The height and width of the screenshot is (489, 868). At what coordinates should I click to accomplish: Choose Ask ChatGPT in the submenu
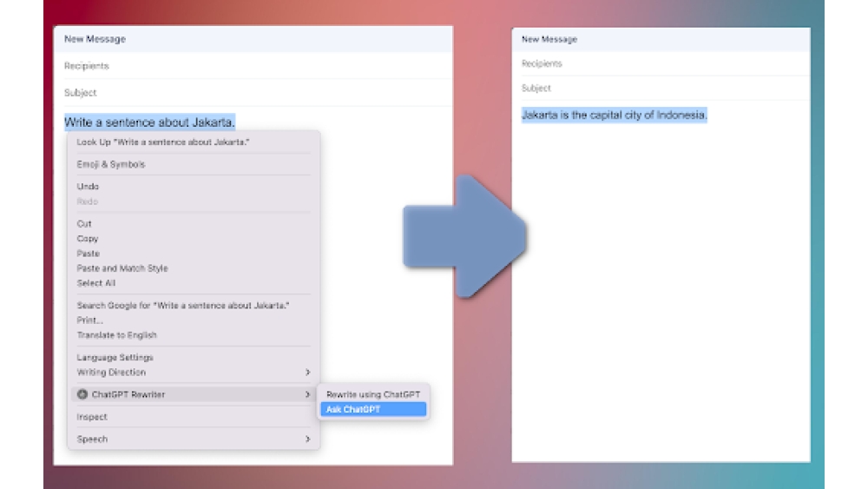(x=373, y=409)
